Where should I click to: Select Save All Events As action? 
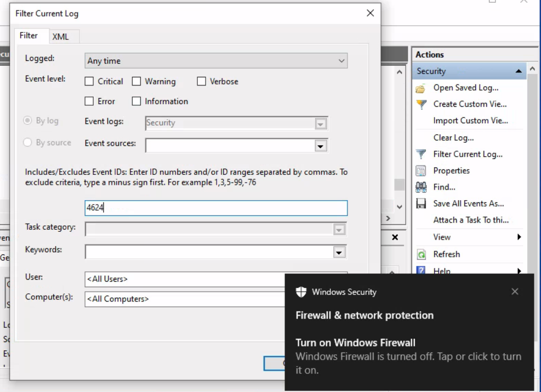tap(469, 203)
